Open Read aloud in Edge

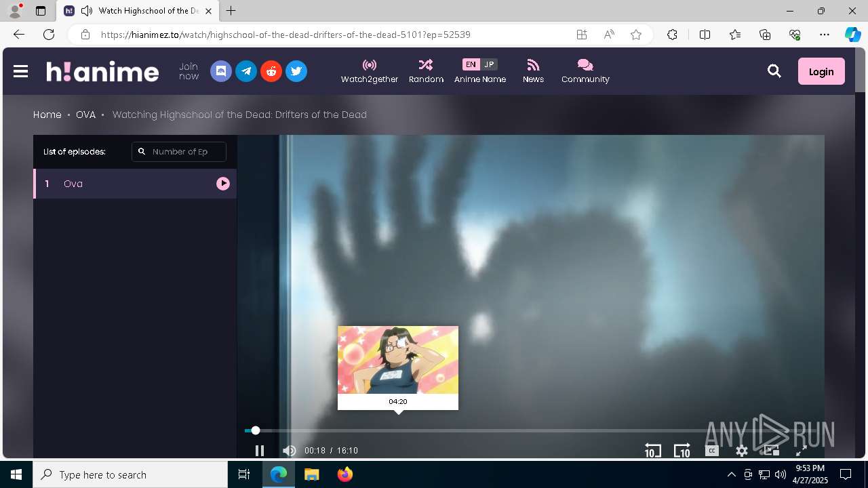click(609, 35)
